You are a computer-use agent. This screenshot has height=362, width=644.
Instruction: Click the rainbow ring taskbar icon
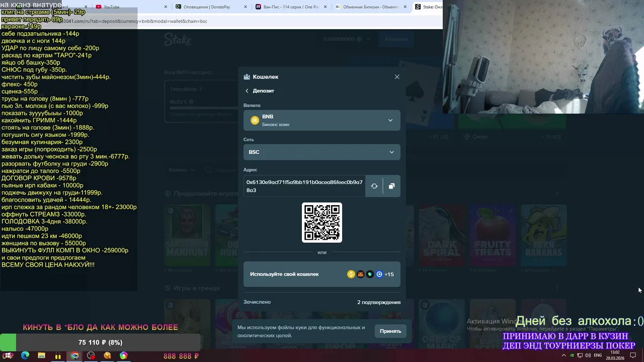123,355
